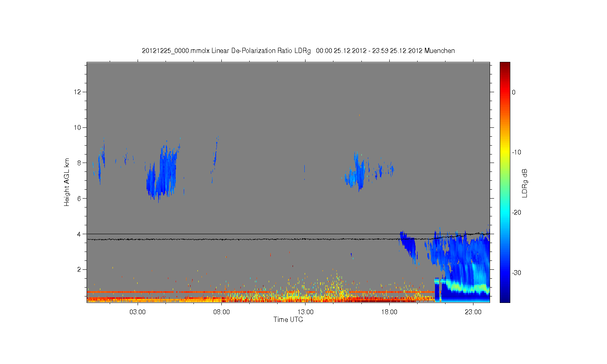This screenshot has width=607, height=364.
Task: Click the "23:00" time tick label
Action: 473,312
